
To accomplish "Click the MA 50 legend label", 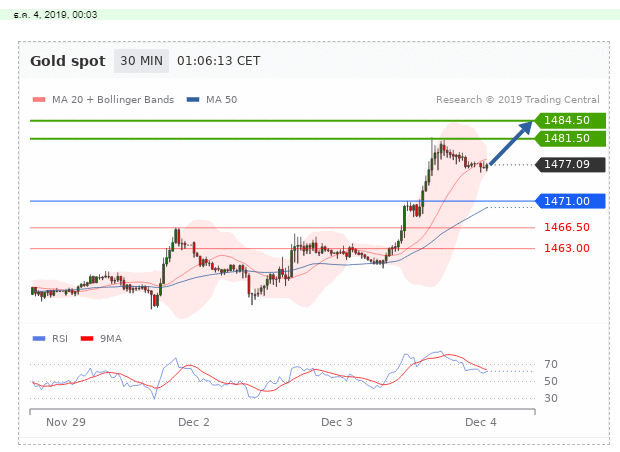I will [221, 100].
